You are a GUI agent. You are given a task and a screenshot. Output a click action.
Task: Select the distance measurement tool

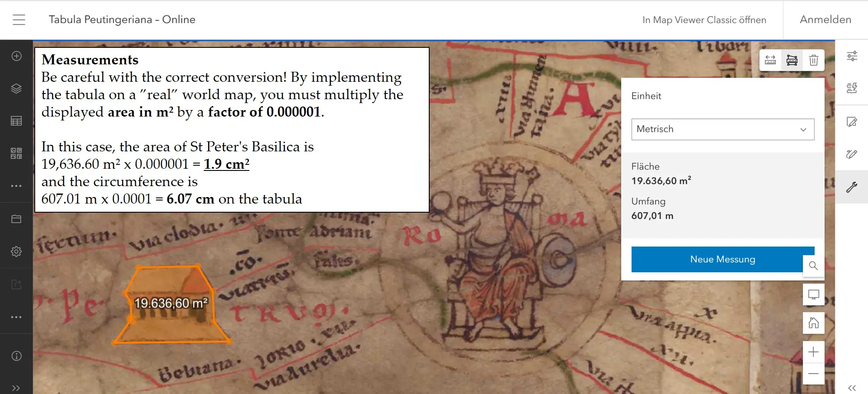(770, 60)
